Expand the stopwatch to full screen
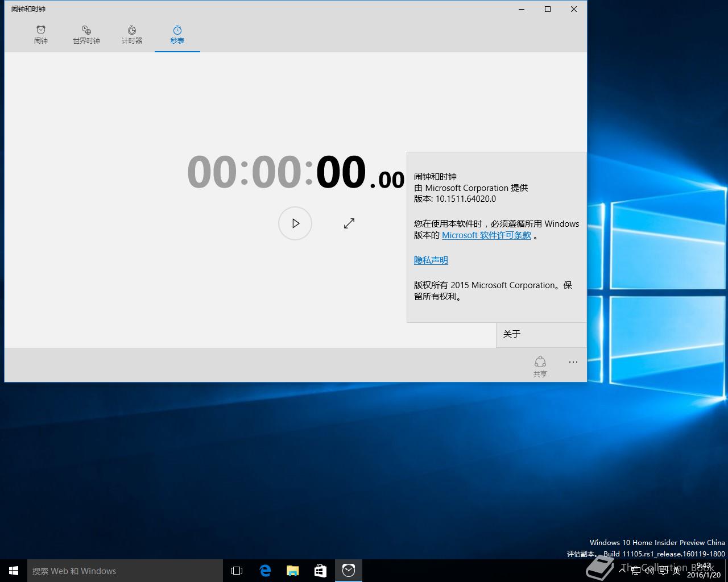This screenshot has width=728, height=582. pyautogui.click(x=349, y=223)
